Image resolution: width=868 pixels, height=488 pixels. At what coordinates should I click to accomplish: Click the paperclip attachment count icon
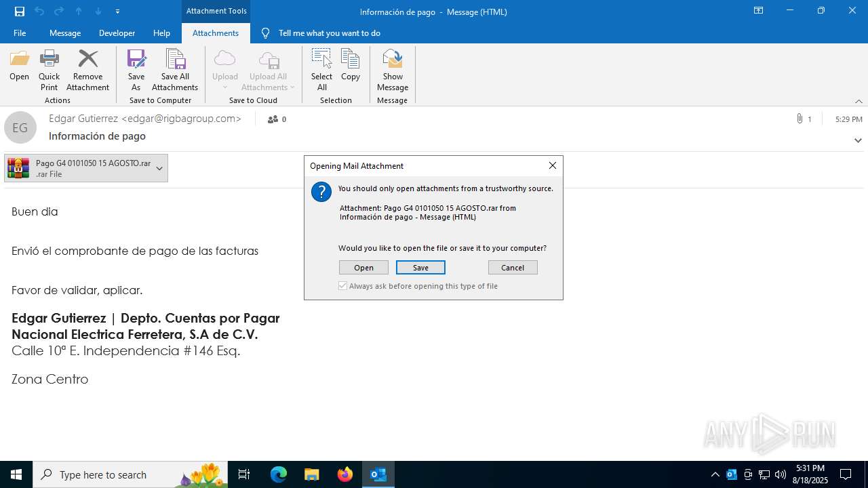[800, 119]
